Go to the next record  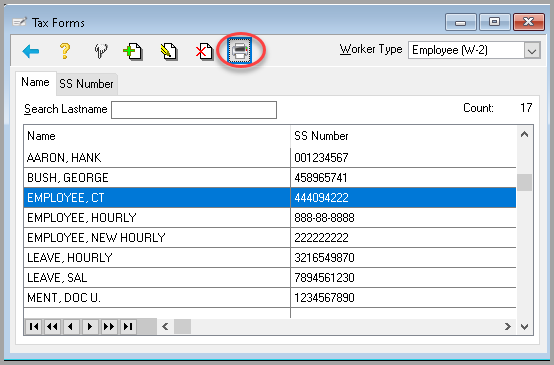(x=90, y=326)
